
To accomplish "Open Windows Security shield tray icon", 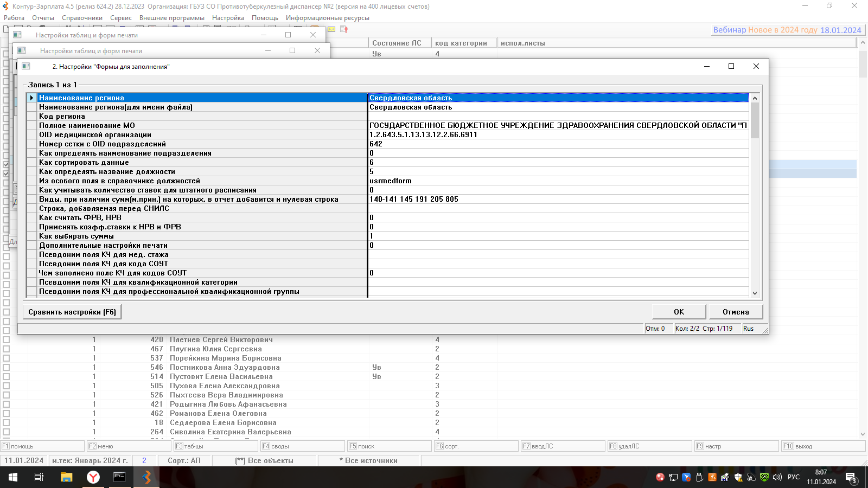I will coord(738,477).
